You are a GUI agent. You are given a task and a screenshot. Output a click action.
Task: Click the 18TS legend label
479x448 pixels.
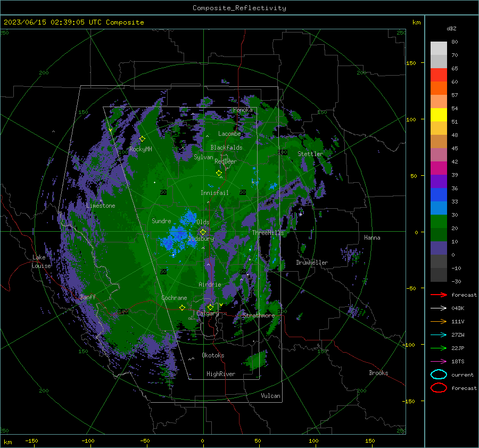coord(458,362)
